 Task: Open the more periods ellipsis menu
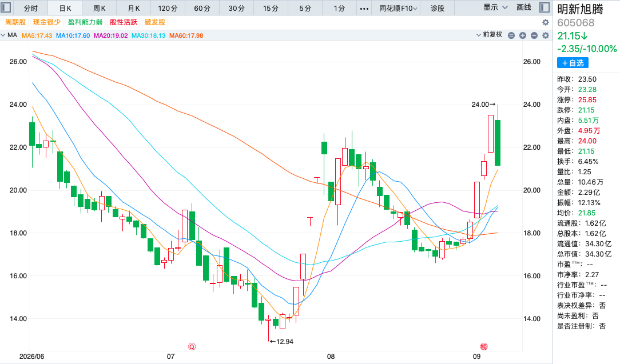pos(364,8)
